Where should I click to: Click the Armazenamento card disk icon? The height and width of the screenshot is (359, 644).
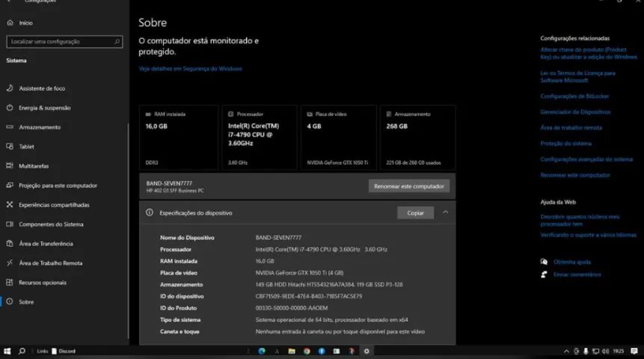pos(389,114)
